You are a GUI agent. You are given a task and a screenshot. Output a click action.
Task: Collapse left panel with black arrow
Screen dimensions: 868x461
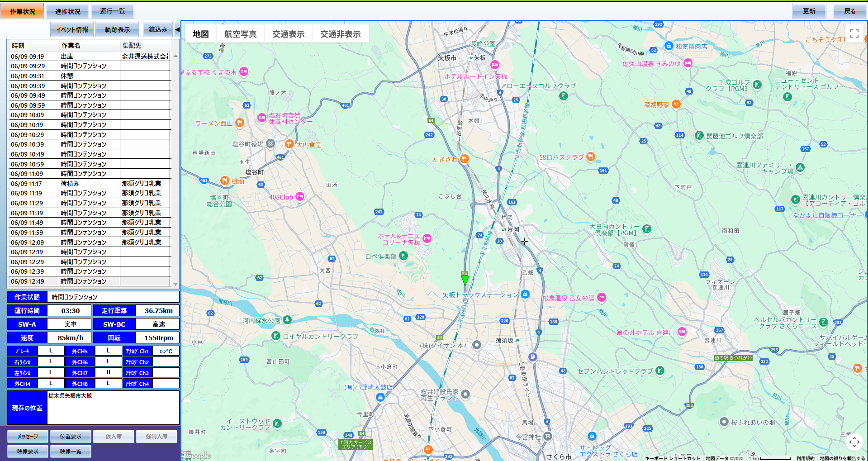point(177,29)
